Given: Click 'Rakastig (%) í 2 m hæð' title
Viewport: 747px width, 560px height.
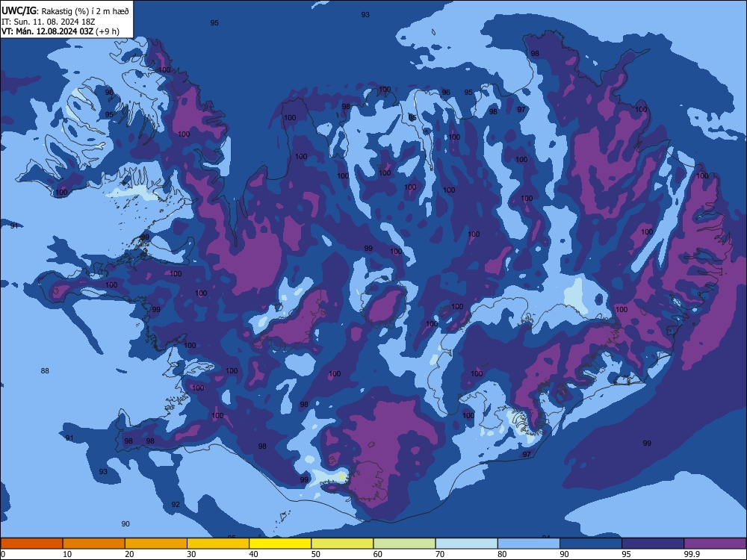Looking at the screenshot, I should 85,11.
